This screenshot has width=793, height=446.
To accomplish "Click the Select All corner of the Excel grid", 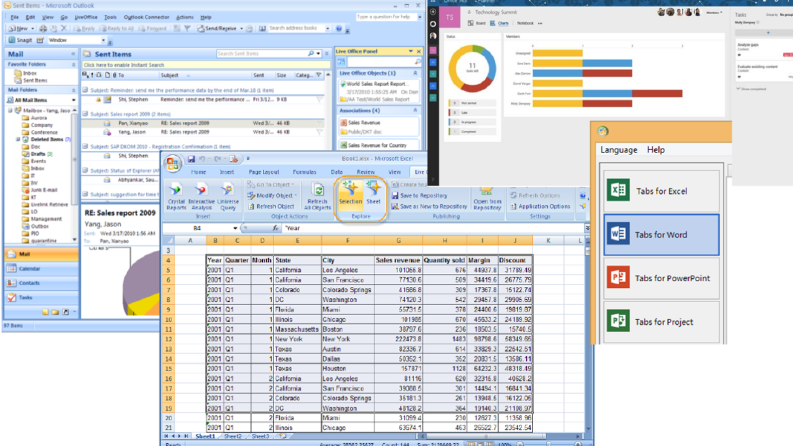I will [168, 241].
